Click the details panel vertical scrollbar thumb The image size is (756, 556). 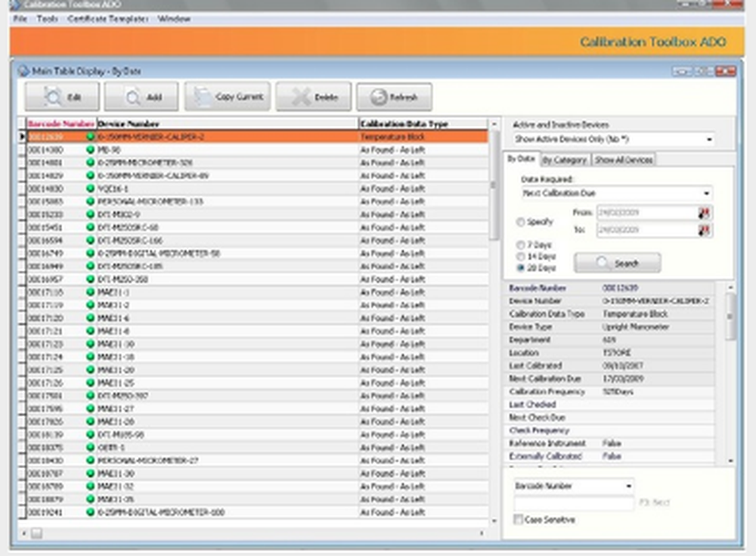(x=730, y=317)
